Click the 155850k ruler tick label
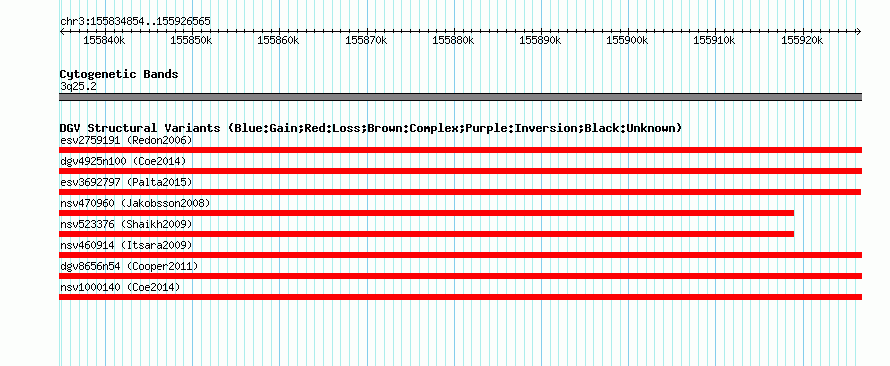This screenshot has height=366, width=890. 191,41
